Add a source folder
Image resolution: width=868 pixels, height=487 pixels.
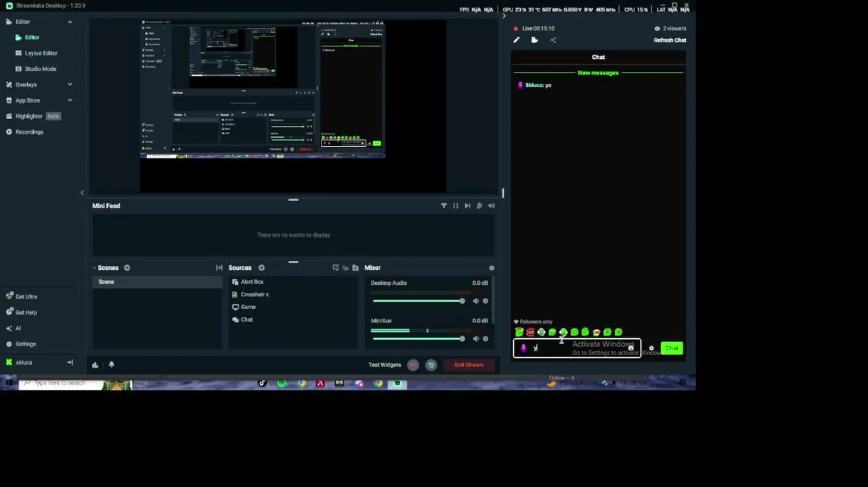point(355,268)
